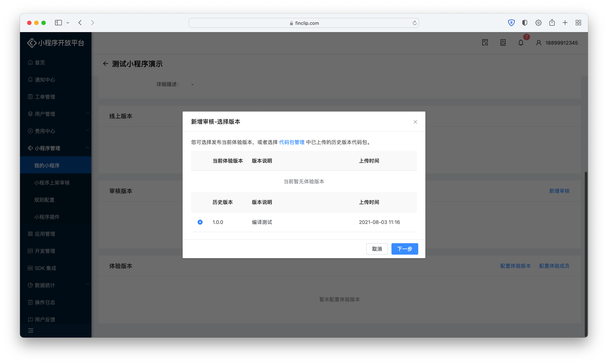
Task: Open 工单管理 in the sidebar
Action: tap(56, 97)
